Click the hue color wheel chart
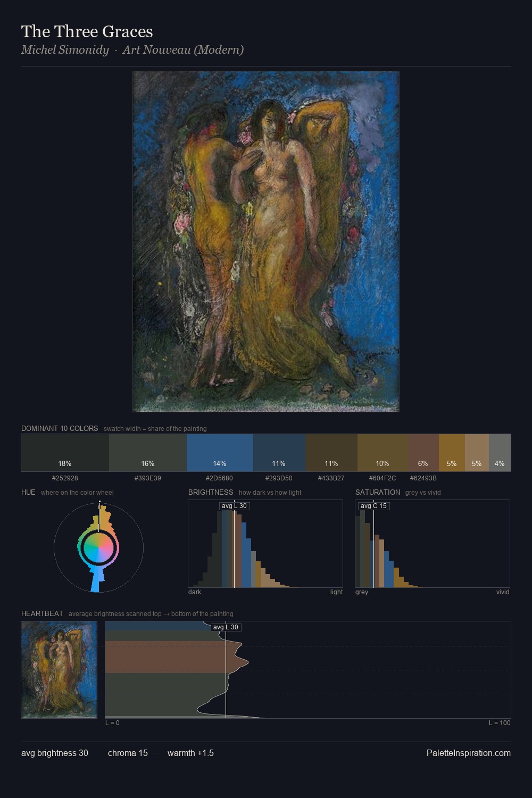 point(98,547)
